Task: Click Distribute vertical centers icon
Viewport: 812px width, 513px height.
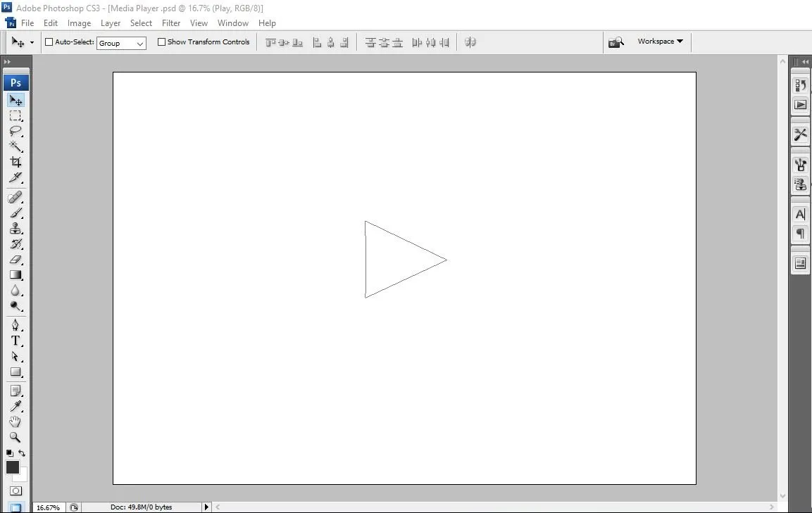Action: 384,42
